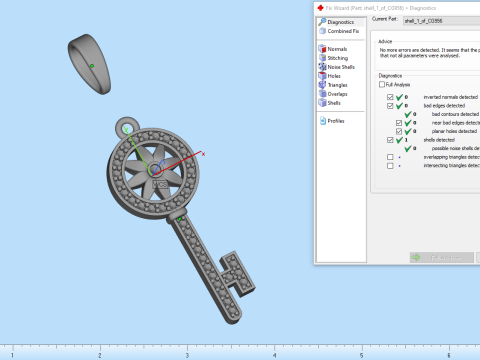
Task: Click green check beside possible noise shells
Action: tap(408, 148)
